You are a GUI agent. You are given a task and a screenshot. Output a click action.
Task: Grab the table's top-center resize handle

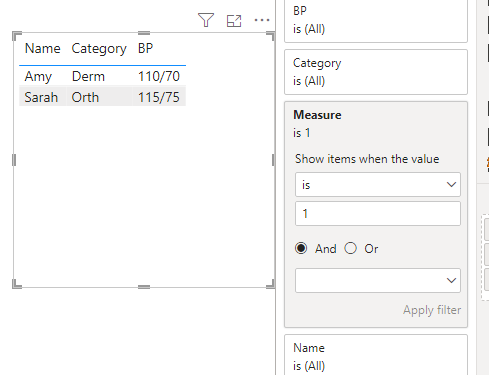click(144, 33)
